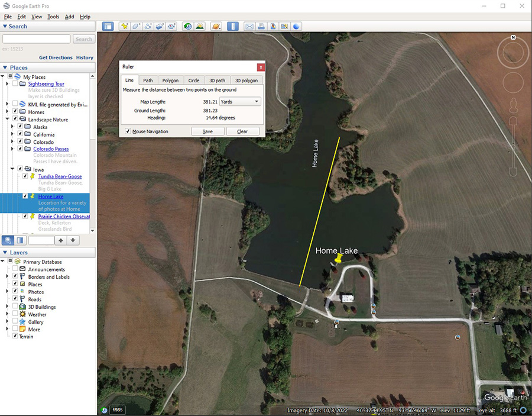Disable the Borders and Labels layer

(15, 276)
